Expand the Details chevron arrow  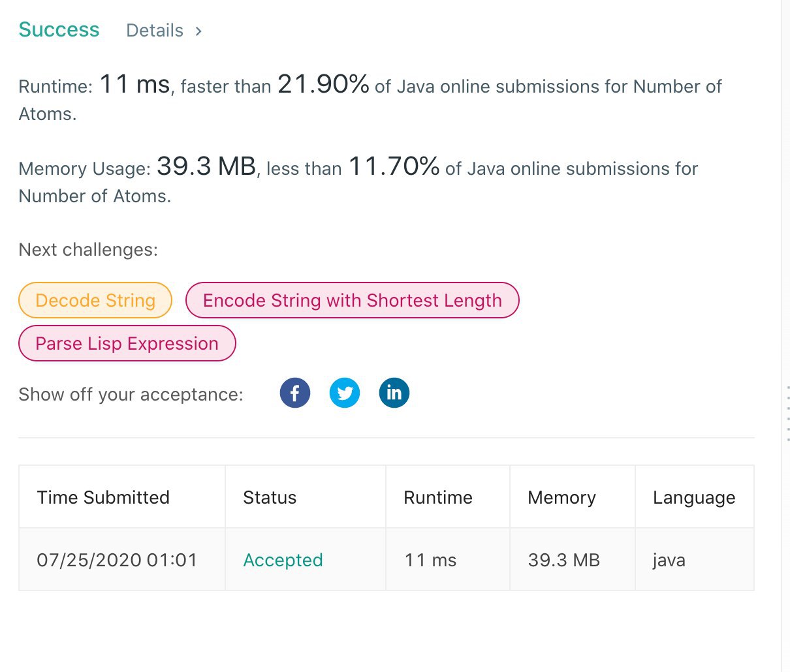198,31
